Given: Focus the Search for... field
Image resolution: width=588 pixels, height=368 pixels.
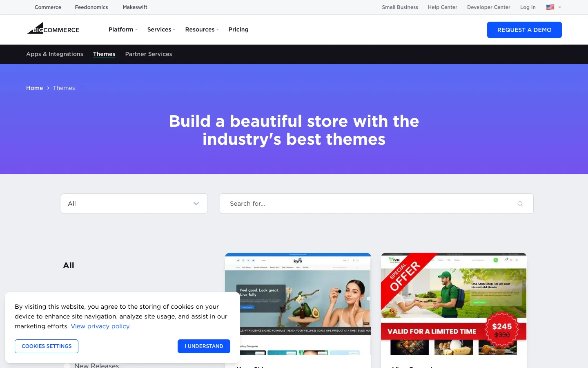Looking at the screenshot, I should (x=376, y=204).
